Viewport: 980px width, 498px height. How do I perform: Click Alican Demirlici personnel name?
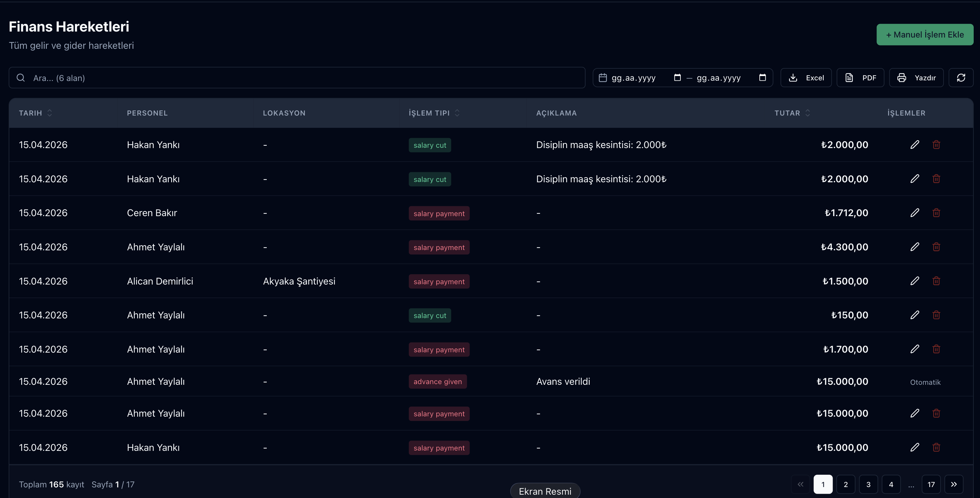(160, 281)
